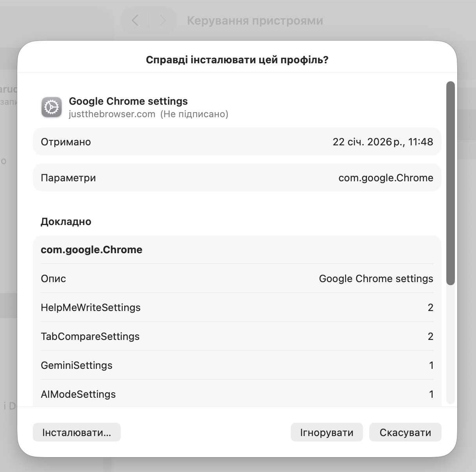Viewport: 476px width, 472px height.
Task: Click the Google Chrome settings profile name
Action: [128, 101]
